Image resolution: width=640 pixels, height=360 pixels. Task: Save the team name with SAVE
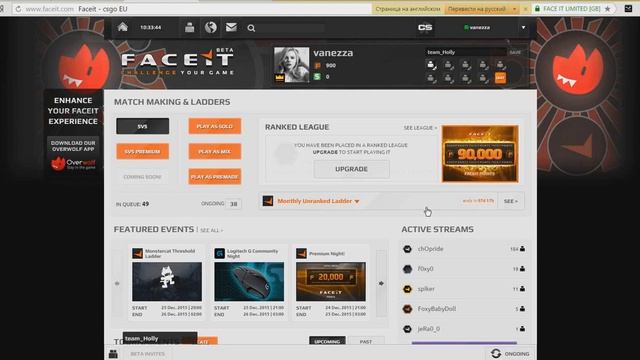tap(515, 52)
